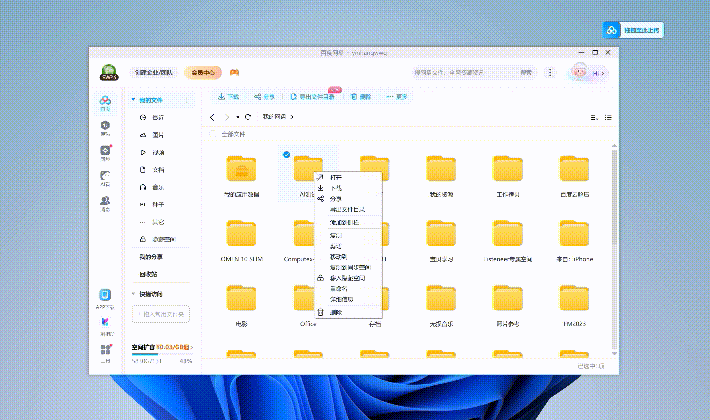Uncheck the blue checkmark on selected folder

click(x=287, y=155)
